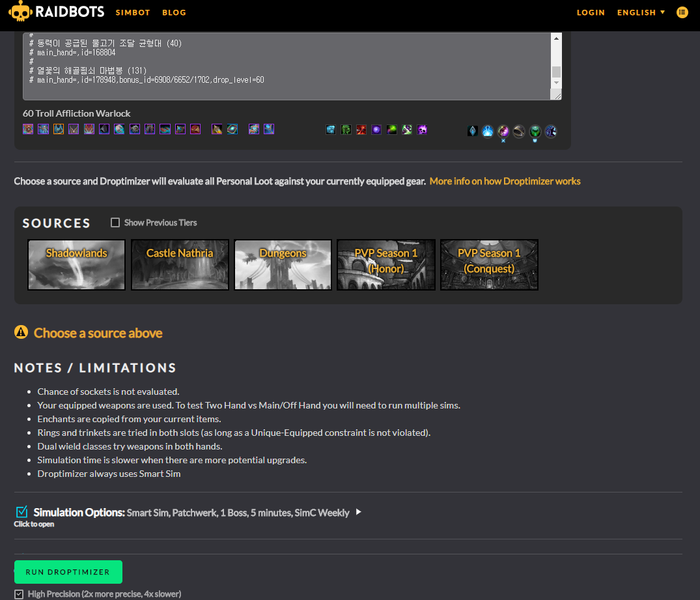Click the purple orb talent icon
Viewport: 700px width, 600px height.
376,130
